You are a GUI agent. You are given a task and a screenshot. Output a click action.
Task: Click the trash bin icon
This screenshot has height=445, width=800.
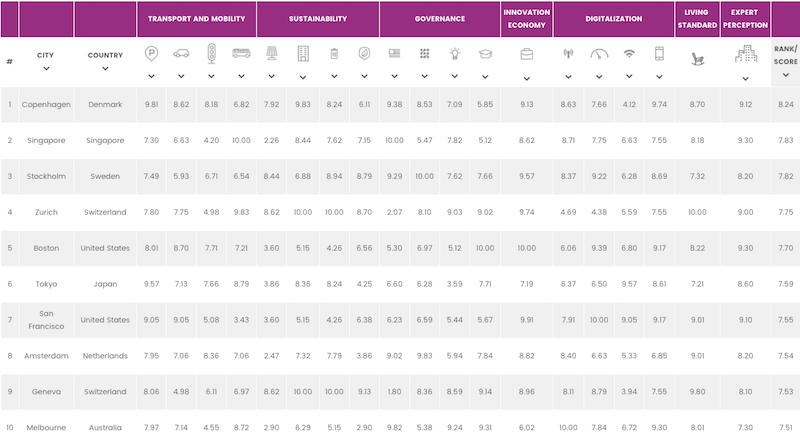point(334,55)
